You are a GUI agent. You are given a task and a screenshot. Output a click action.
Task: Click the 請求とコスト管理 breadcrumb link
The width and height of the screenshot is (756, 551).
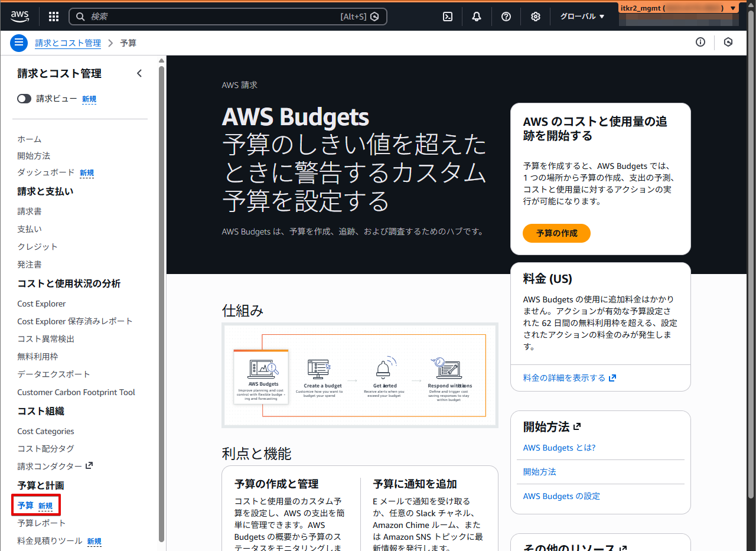tap(68, 43)
